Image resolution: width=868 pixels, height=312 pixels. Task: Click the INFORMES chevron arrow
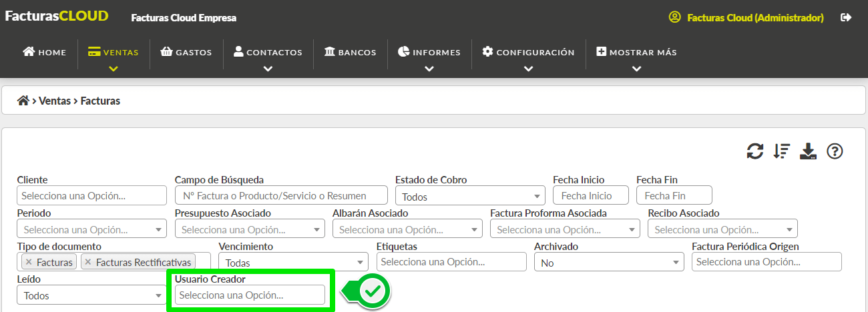point(429,69)
